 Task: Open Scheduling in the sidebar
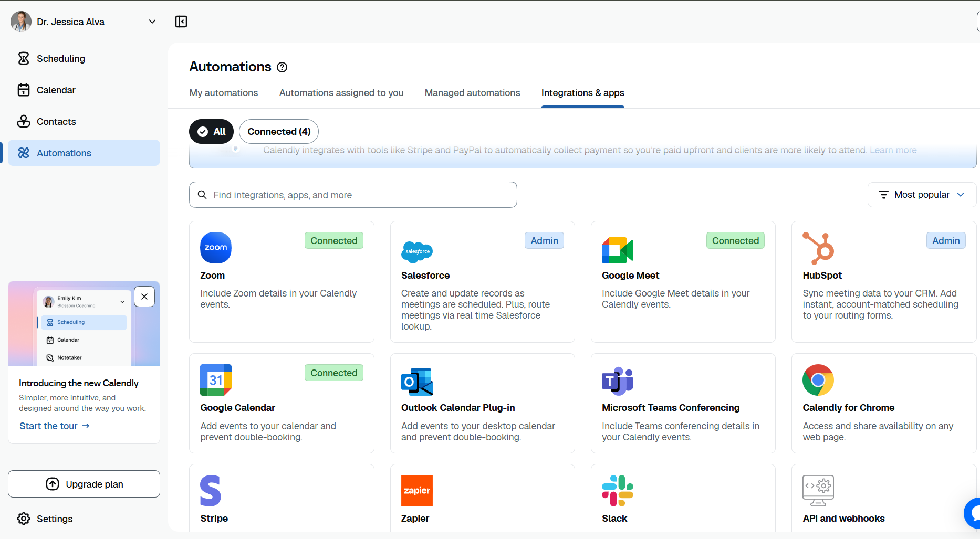[x=84, y=58]
